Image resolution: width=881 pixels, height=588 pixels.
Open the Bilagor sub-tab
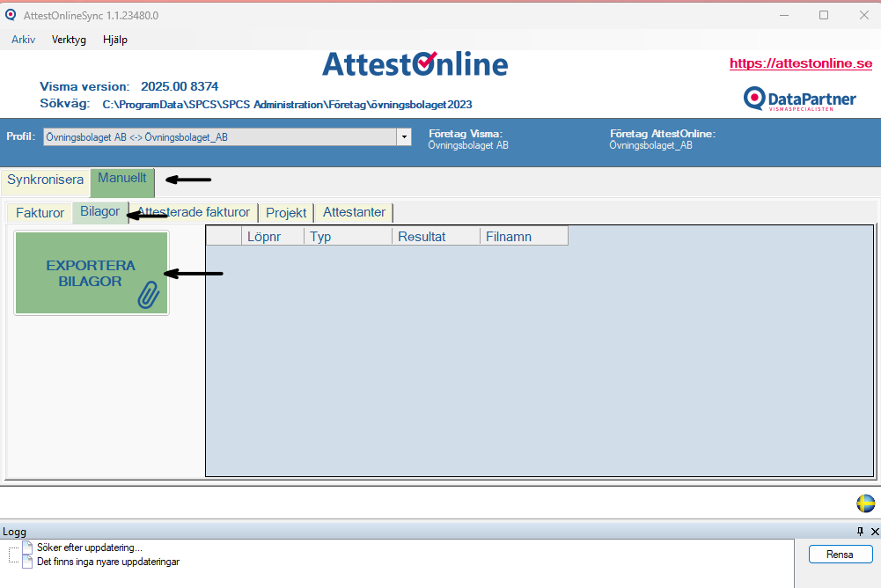tap(100, 212)
